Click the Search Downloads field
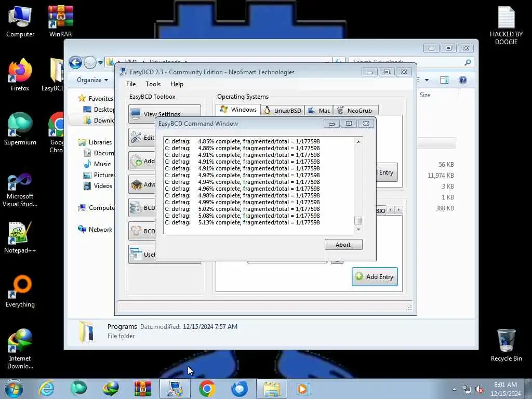Screen dimensions: 532x399 pyautogui.click(x=406, y=62)
